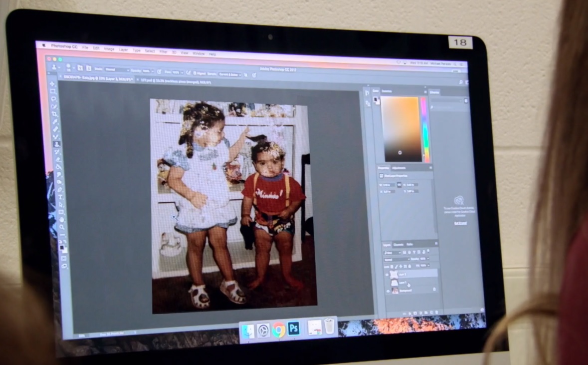
Task: Open the Filter menu
Action: coord(163,51)
